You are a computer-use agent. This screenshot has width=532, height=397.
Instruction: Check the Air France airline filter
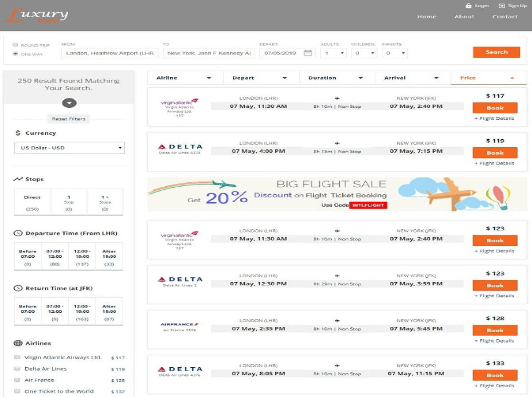17,380
